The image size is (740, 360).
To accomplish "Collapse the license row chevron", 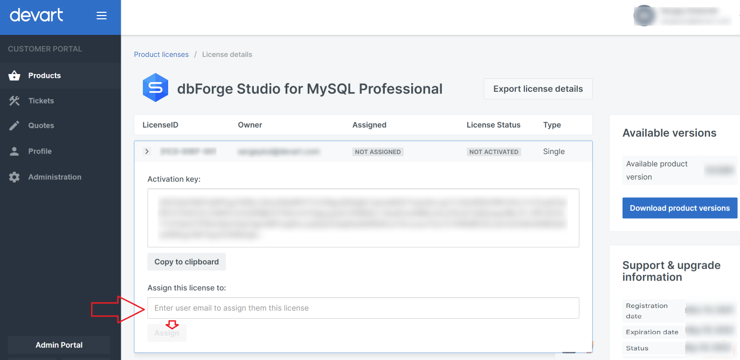I will [147, 151].
